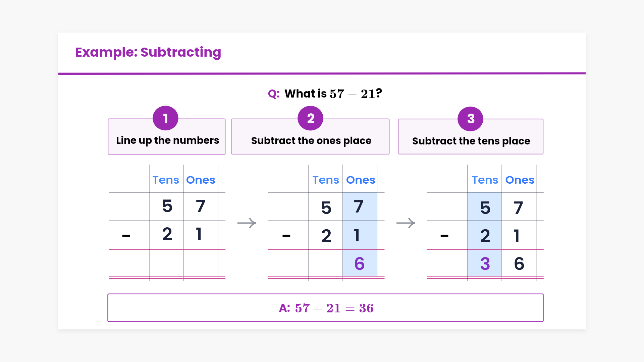Click the purple step 2 number badge

point(311,118)
